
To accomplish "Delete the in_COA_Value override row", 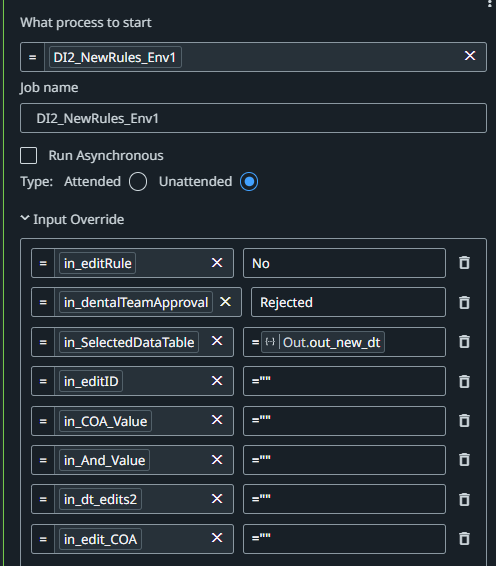I will click(464, 421).
